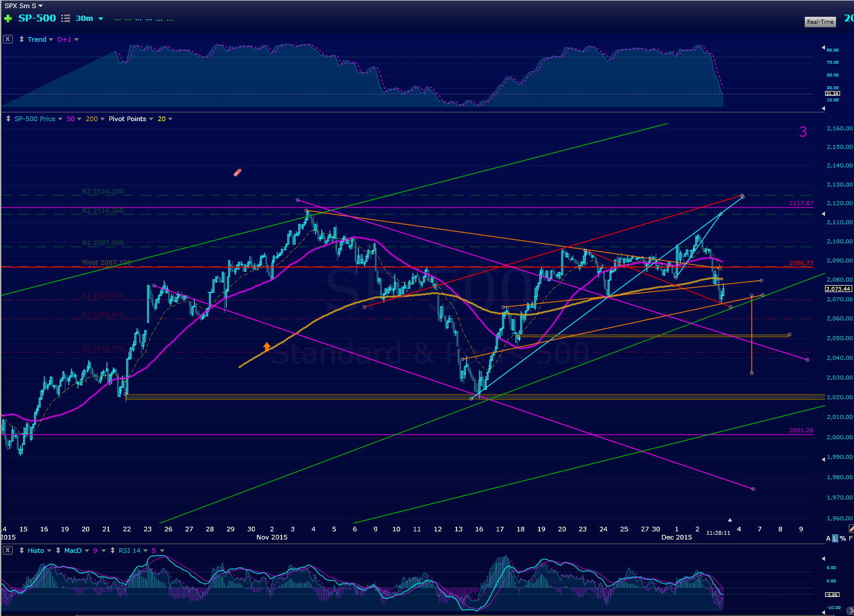
Task: Click the 11:28:11 time stamp
Action: pos(718,533)
